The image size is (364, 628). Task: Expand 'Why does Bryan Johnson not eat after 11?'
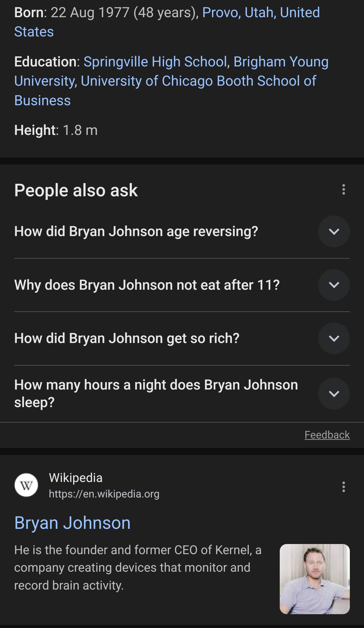pos(334,285)
